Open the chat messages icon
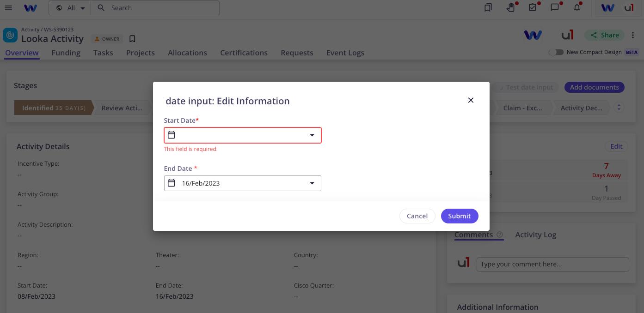The height and width of the screenshot is (313, 644). point(555,8)
